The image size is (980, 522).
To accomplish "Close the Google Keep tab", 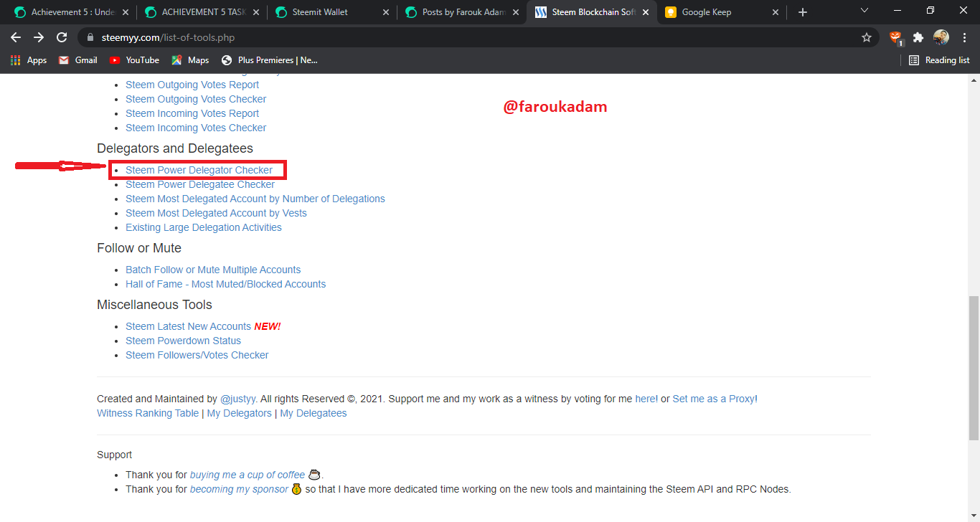I will [x=776, y=12].
